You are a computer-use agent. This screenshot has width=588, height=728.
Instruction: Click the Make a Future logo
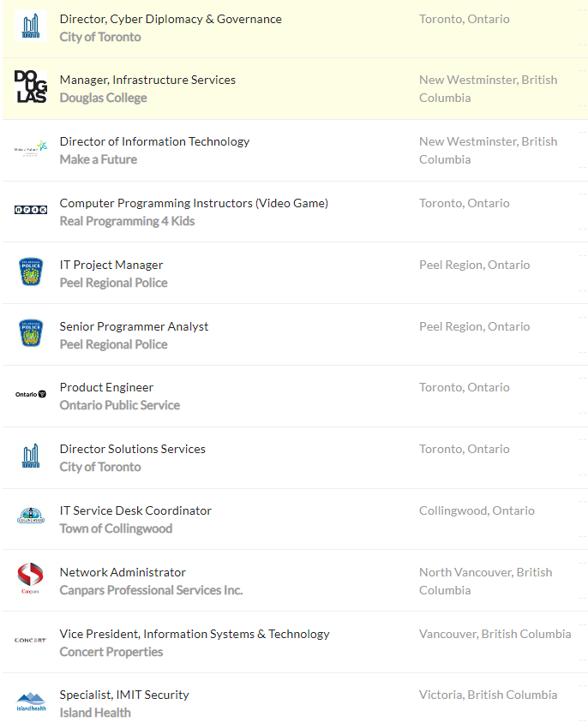point(31,150)
